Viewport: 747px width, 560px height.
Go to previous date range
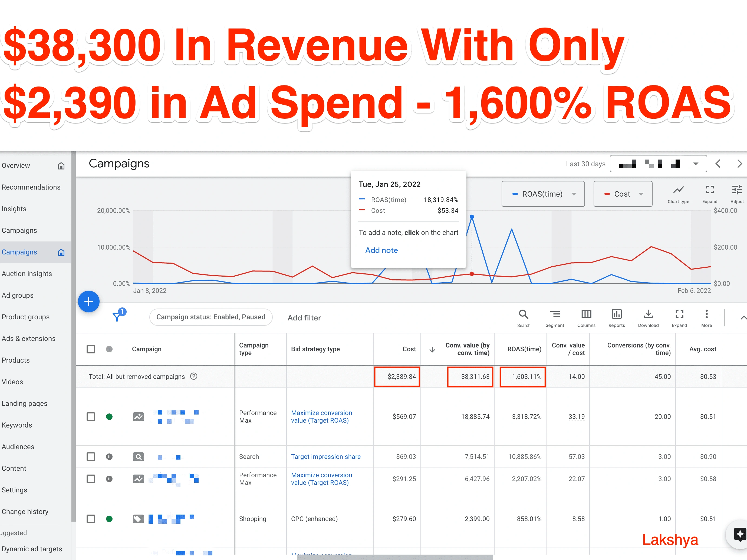pyautogui.click(x=718, y=164)
